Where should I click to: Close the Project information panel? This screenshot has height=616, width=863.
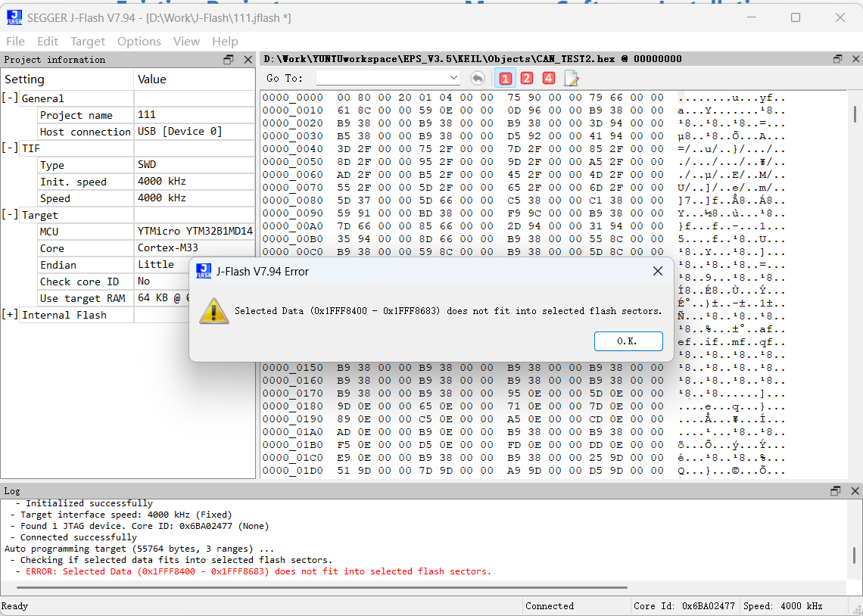point(247,60)
